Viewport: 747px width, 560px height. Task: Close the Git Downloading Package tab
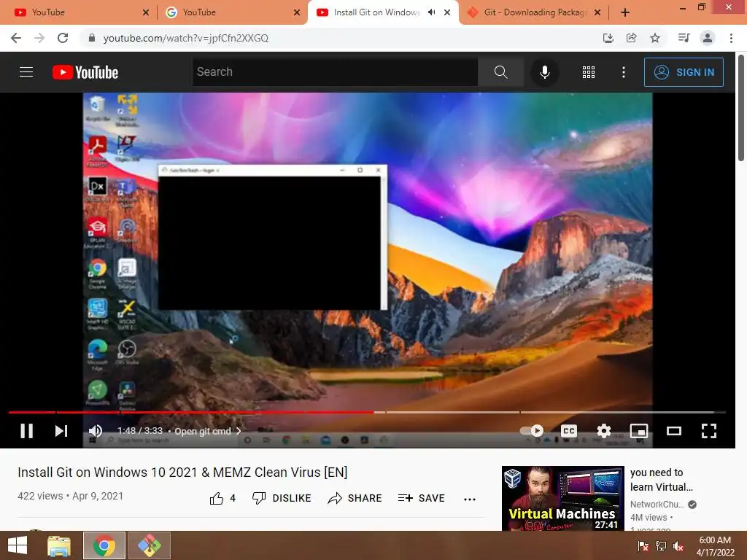point(597,12)
